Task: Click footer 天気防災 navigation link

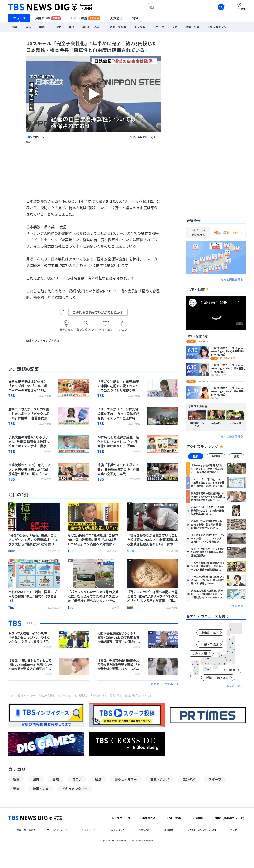Action: pos(198,818)
